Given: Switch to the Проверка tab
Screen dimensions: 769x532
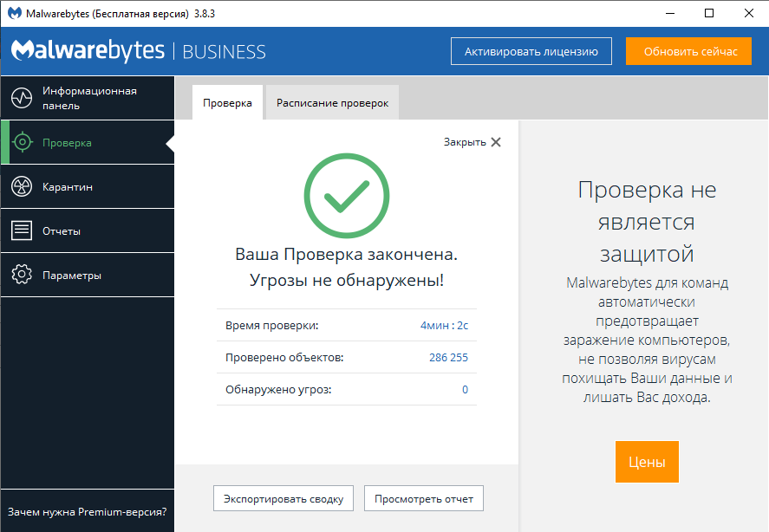Looking at the screenshot, I should pos(227,102).
